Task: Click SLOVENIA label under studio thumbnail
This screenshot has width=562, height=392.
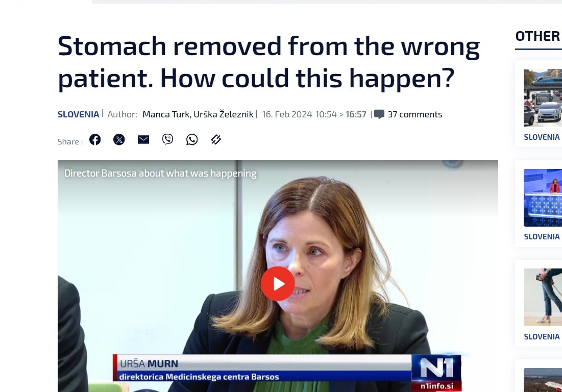Action: (542, 237)
